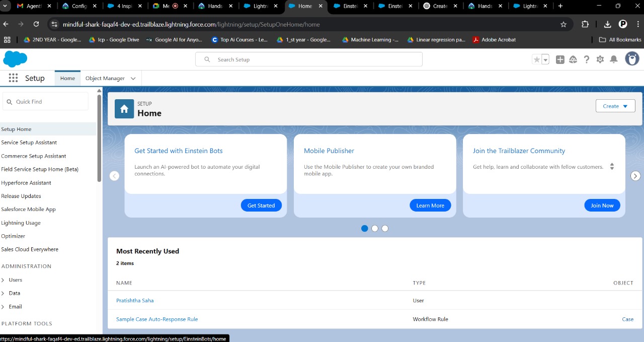This screenshot has height=342, width=644.
Task: Open All Bookmarks folder
Action: [x=620, y=40]
